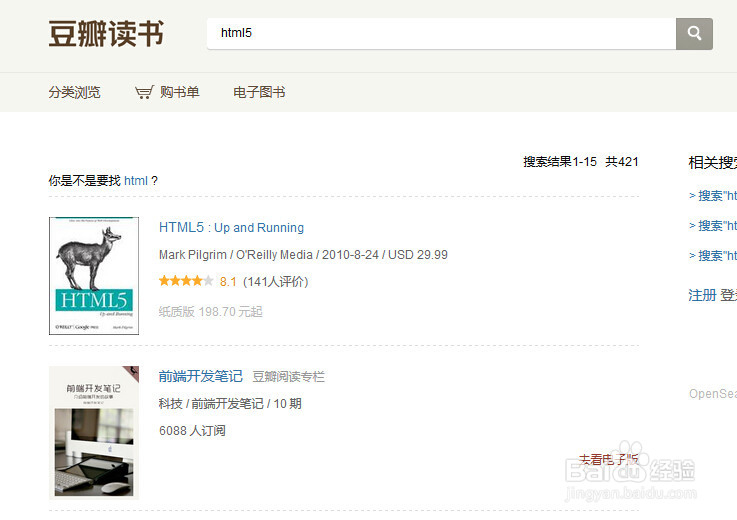Viewport: 737px width, 520px height.
Task: Click 去看电子版 link
Action: pos(608,459)
